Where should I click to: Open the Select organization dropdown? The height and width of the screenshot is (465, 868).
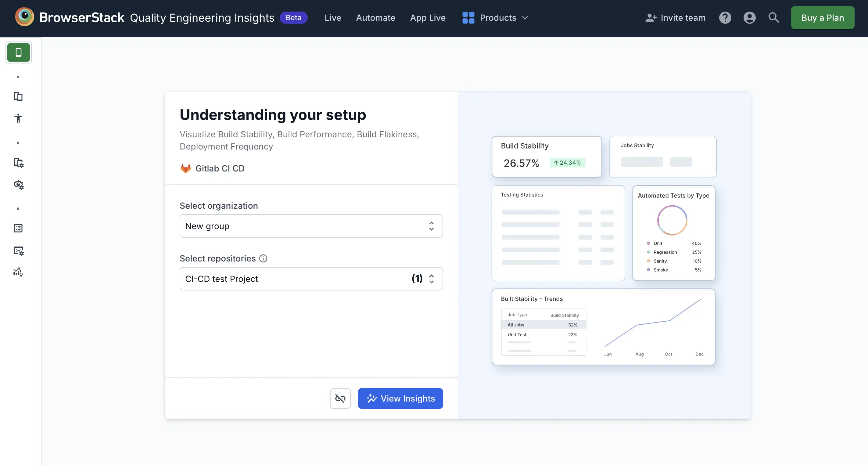(x=311, y=226)
